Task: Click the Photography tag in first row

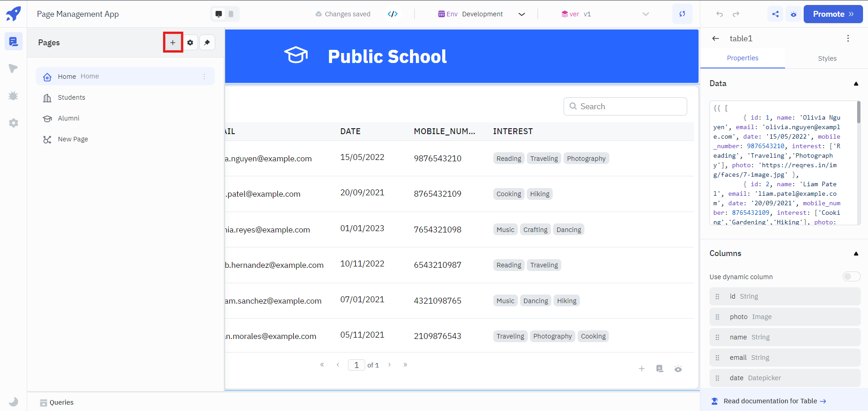Action: click(x=586, y=159)
